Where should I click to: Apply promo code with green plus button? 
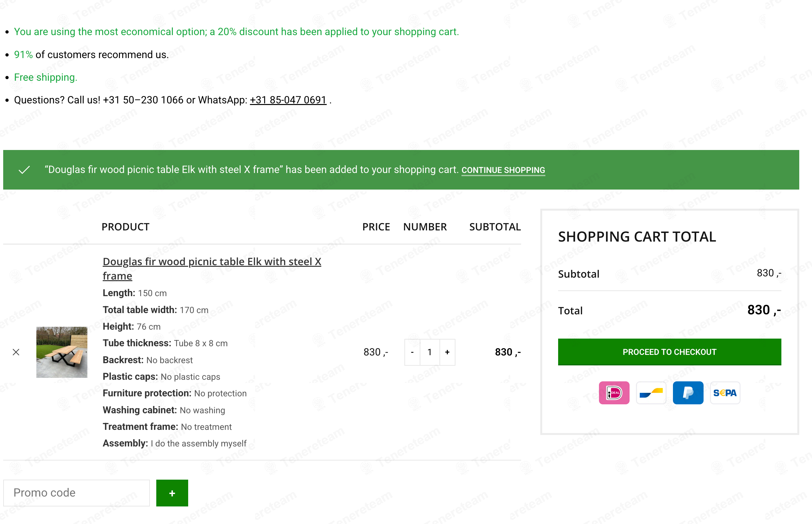coord(172,493)
